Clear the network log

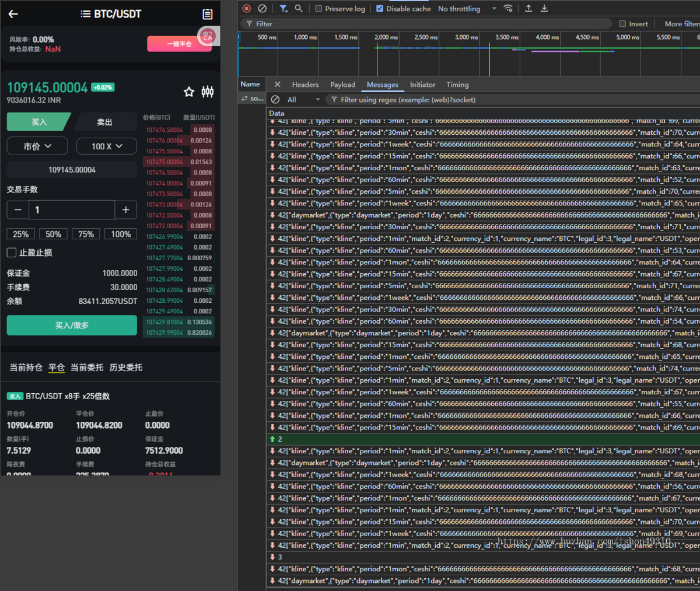(x=262, y=8)
